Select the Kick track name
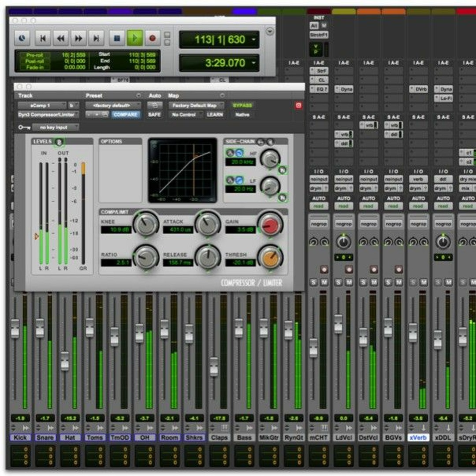The image size is (476, 476). pyautogui.click(x=20, y=438)
